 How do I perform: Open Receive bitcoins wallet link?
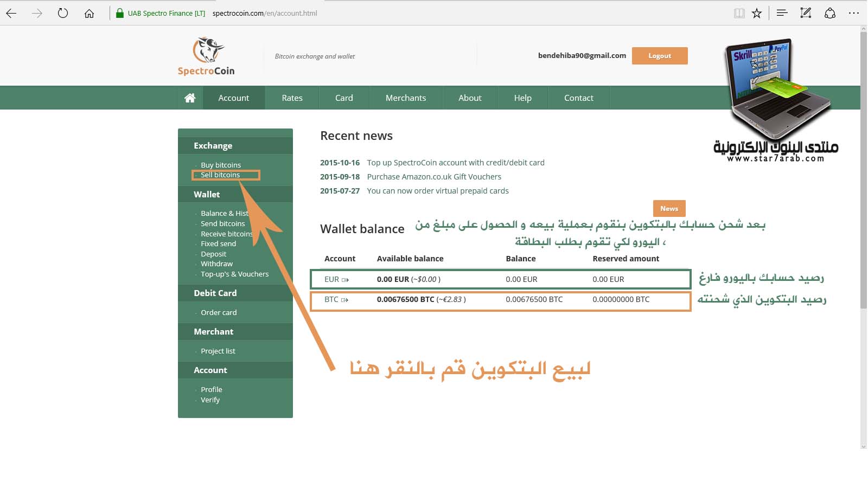pyautogui.click(x=227, y=234)
